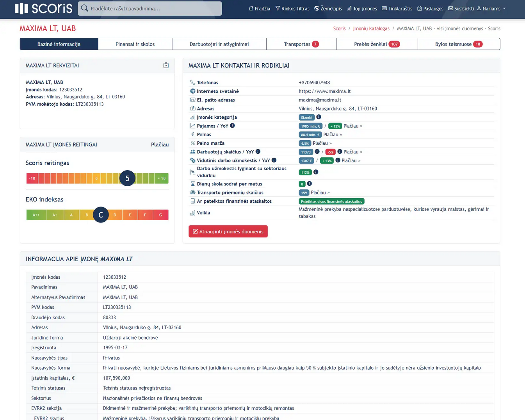The height and width of the screenshot is (420, 525).
Task: Click the El. pašto adresas envelope icon
Action: coord(192,100)
